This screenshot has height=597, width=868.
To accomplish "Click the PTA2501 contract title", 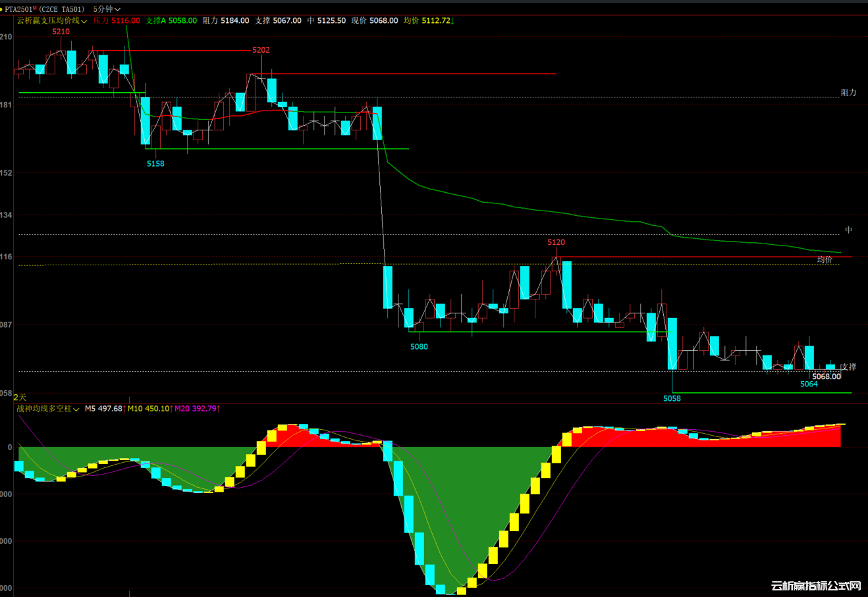I will pyautogui.click(x=45, y=9).
